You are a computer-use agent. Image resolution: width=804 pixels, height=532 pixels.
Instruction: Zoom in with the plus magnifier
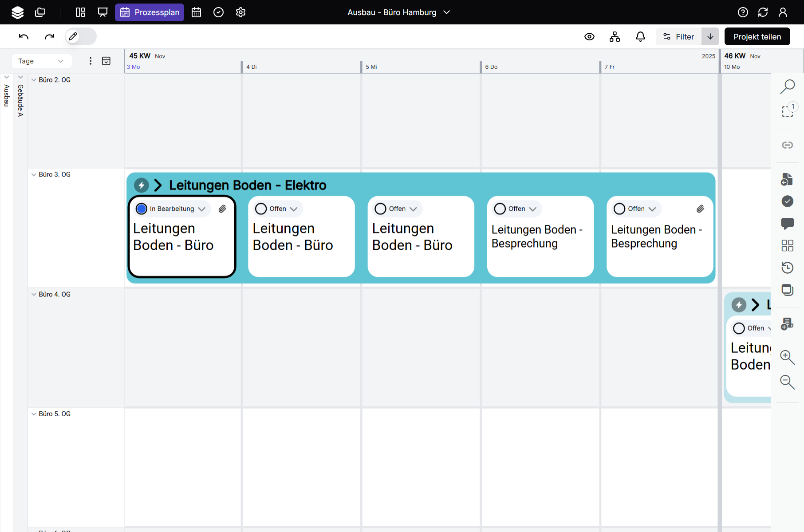point(787,357)
